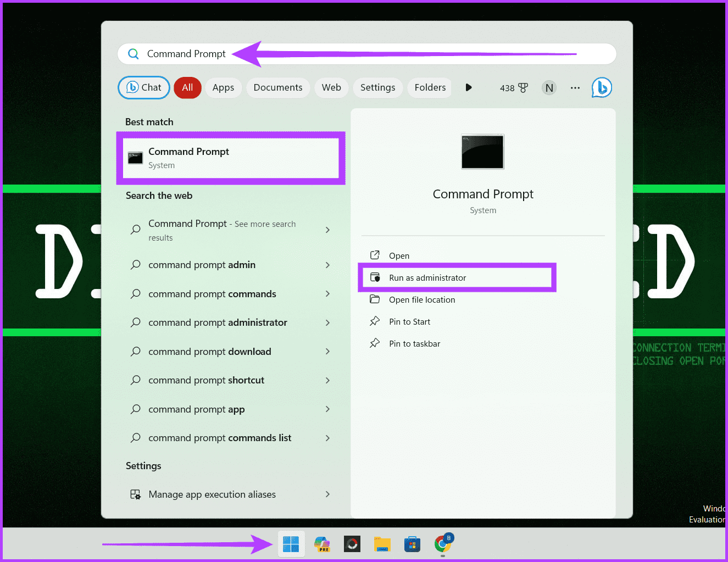
Task: Show more filter tabs with play arrow
Action: [x=469, y=87]
